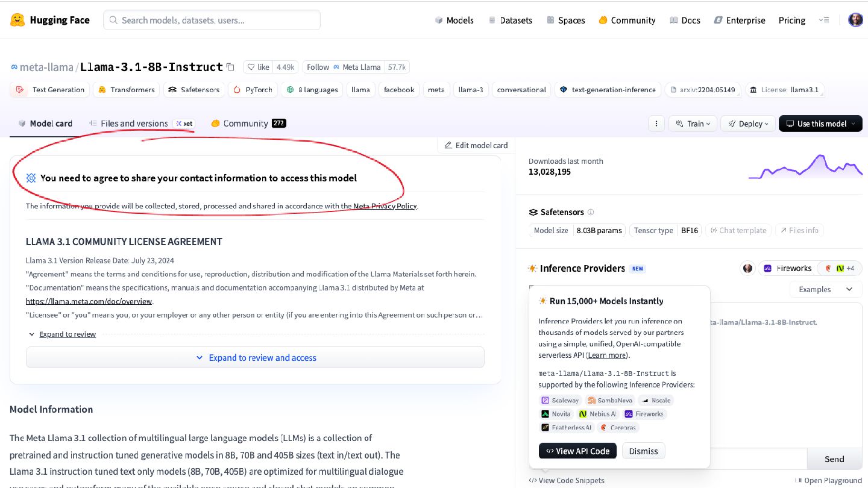868x488 pixels.
Task: Open the Models nav item
Action: 454,20
